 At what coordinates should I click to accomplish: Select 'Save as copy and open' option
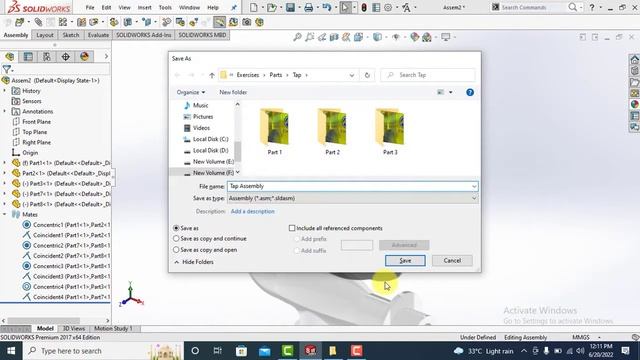(176, 249)
